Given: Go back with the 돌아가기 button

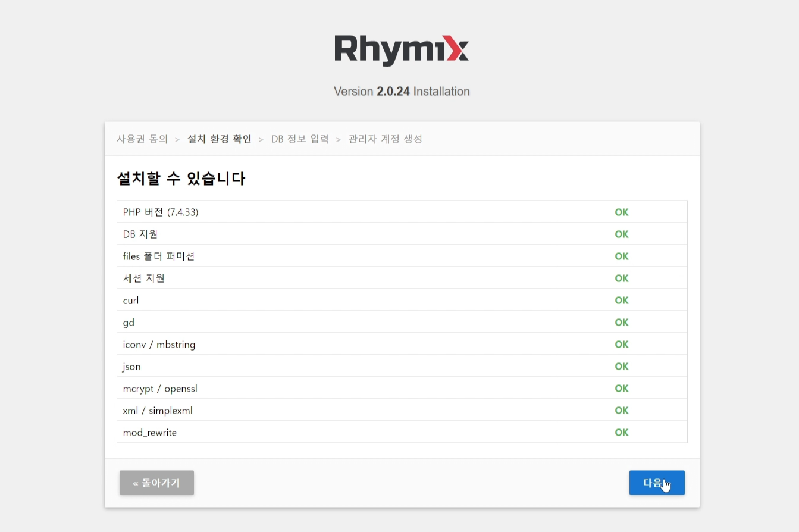Looking at the screenshot, I should pos(156,483).
